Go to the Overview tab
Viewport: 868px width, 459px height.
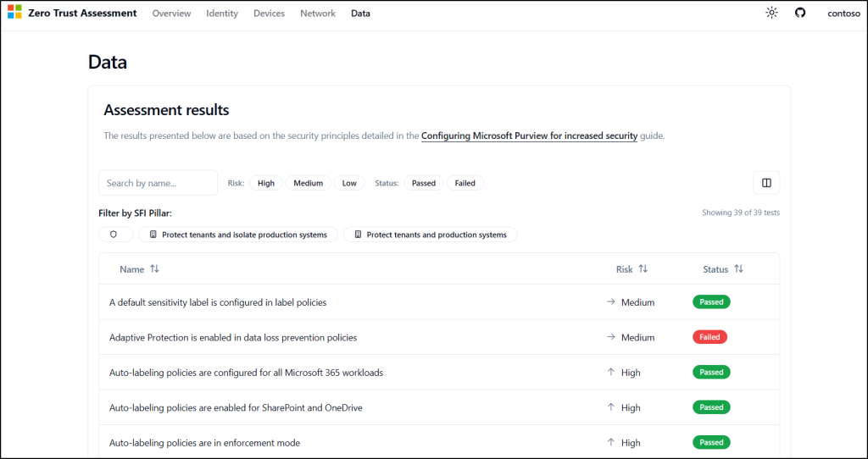171,14
